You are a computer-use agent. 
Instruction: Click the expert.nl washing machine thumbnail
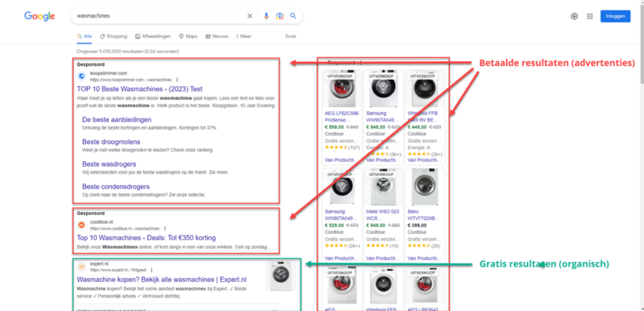(280, 276)
